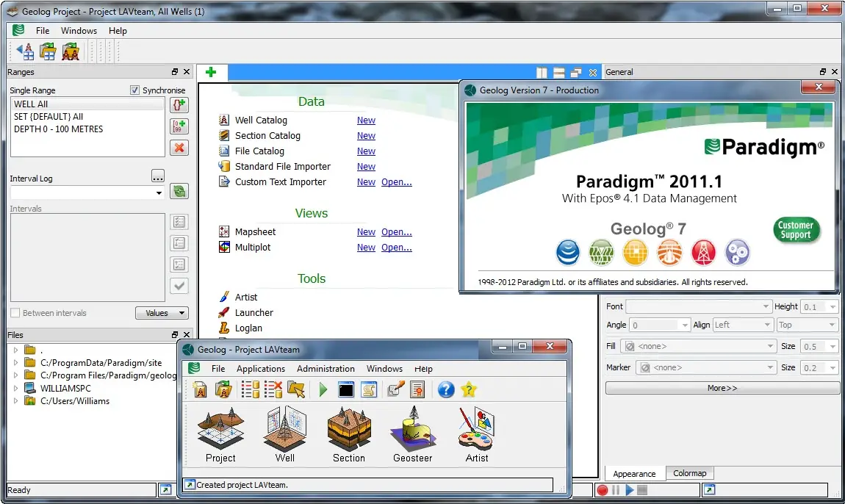
Task: Click the Customer Support badge
Action: [x=796, y=230]
